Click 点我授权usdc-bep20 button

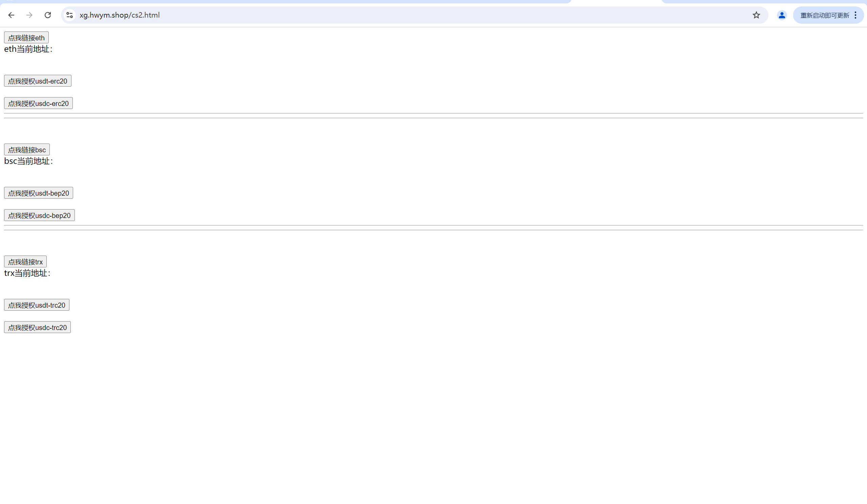[40, 215]
